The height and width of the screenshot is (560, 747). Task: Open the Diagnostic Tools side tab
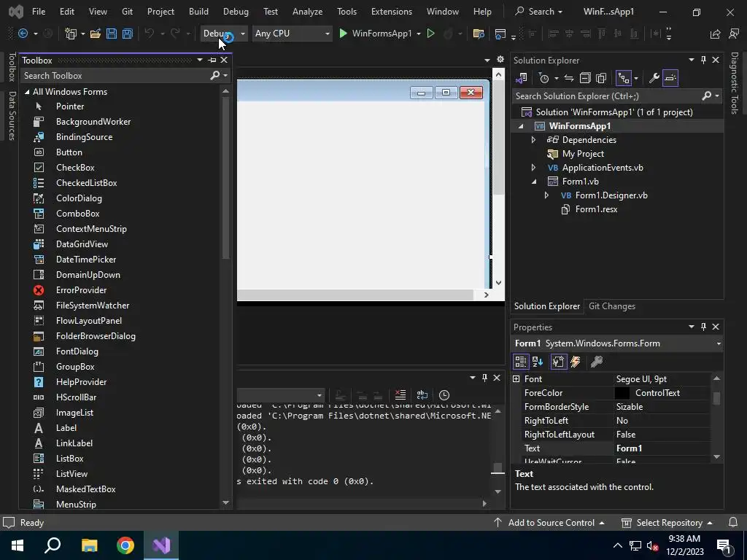point(734,83)
